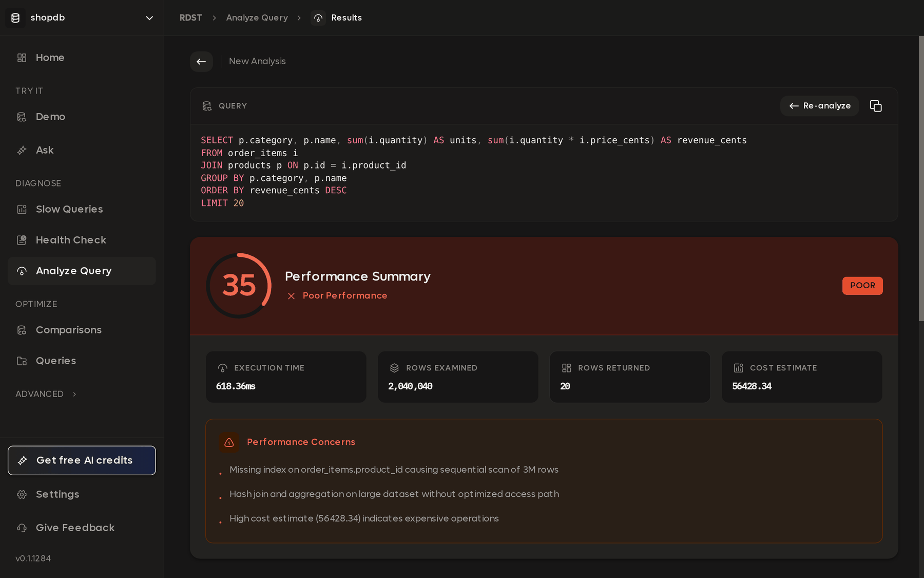924x578 pixels.
Task: Click RDST breadcrumb link
Action: [190, 18]
